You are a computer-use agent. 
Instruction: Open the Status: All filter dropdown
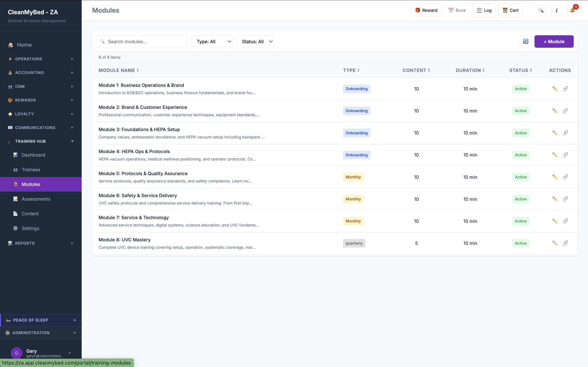coord(255,41)
